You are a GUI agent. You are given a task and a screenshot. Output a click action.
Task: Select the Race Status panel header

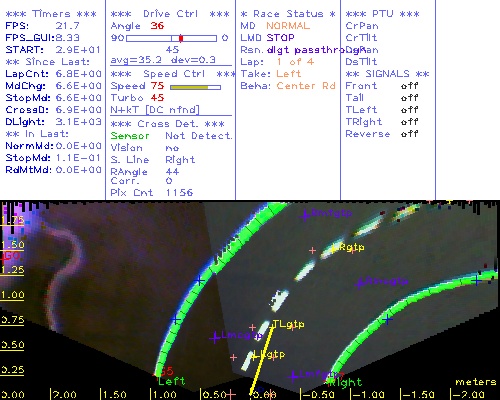288,14
